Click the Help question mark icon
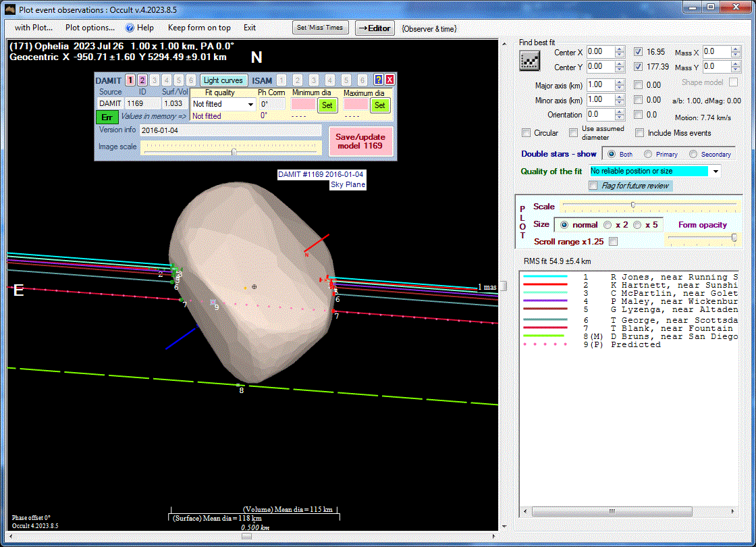756x547 pixels. click(130, 28)
